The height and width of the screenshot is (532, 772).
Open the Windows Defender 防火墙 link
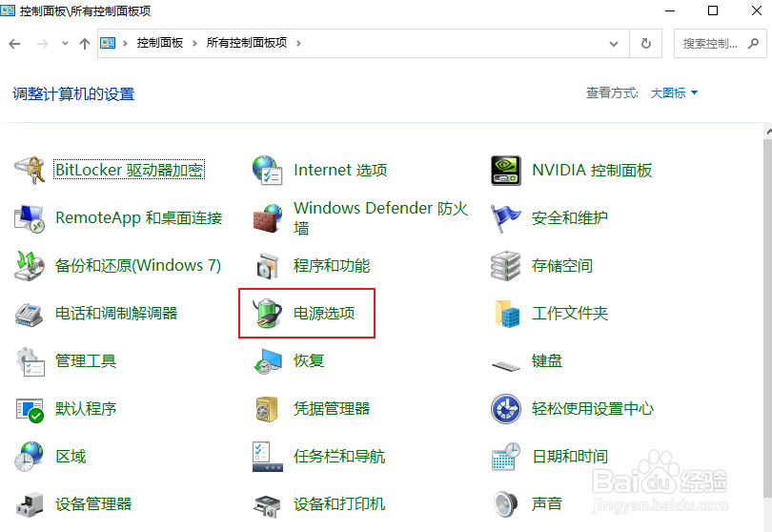[x=380, y=217]
